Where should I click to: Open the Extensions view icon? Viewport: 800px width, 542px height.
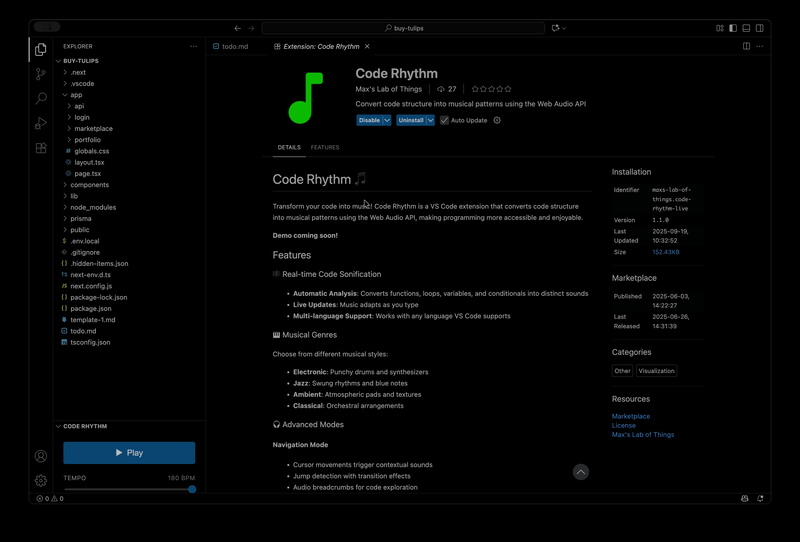pyautogui.click(x=41, y=148)
